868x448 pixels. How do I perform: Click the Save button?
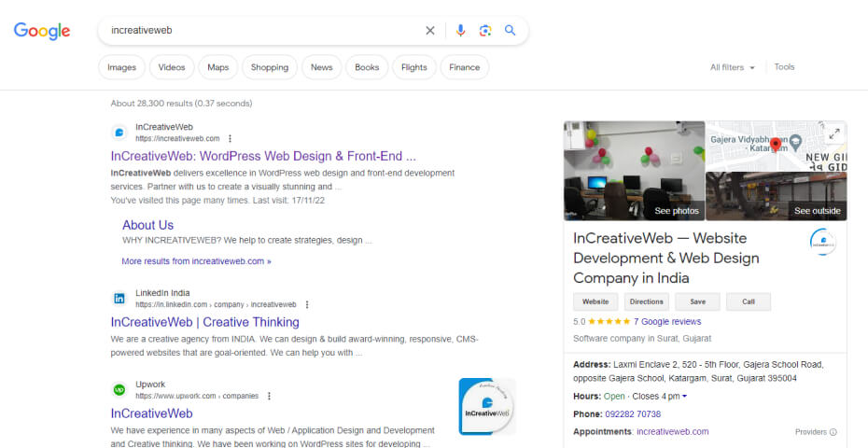point(697,301)
